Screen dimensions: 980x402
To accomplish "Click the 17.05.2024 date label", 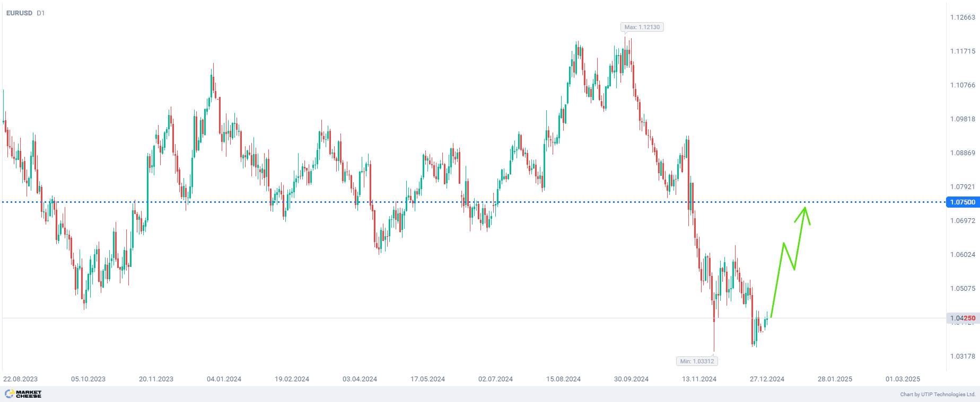I will (427, 379).
